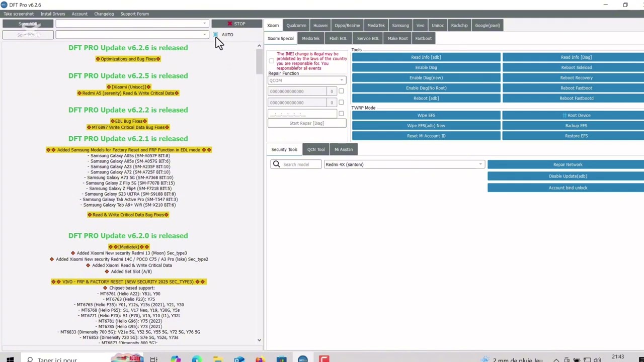Click into the first IMEI input field
This screenshot has width=644, height=362.
coord(297,92)
